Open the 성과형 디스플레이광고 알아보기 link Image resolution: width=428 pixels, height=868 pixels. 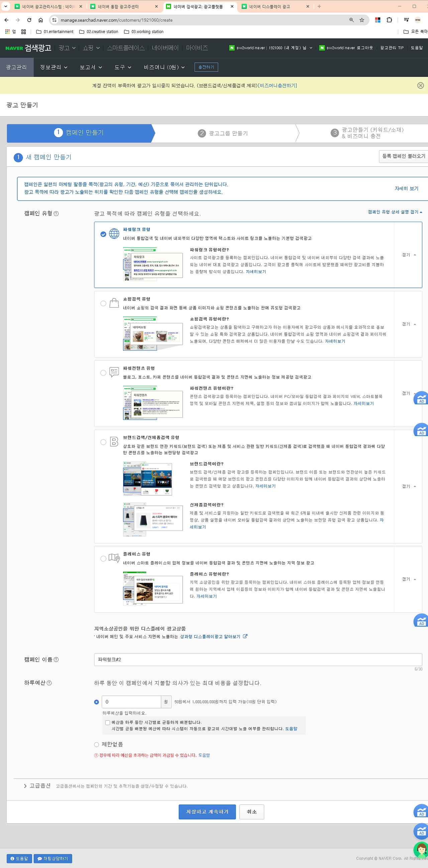(x=210, y=636)
